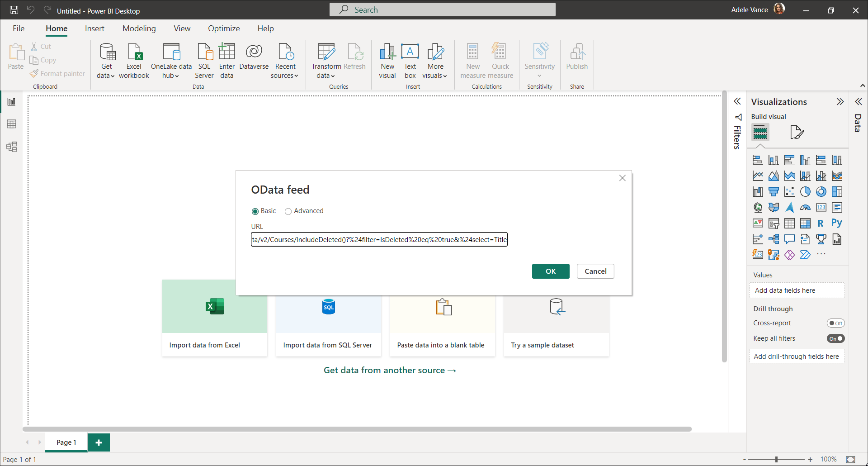Image resolution: width=868 pixels, height=466 pixels.
Task: Expand the Transform data dropdown
Action: (x=326, y=76)
